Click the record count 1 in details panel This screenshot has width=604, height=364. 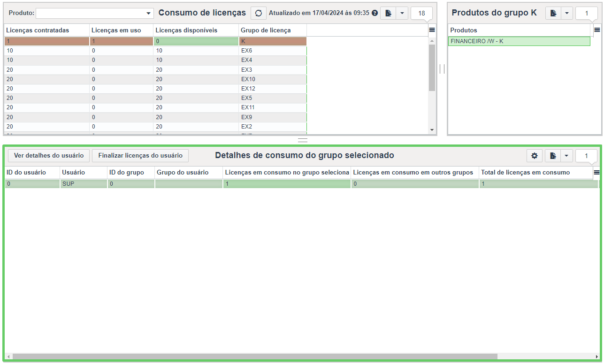[586, 156]
